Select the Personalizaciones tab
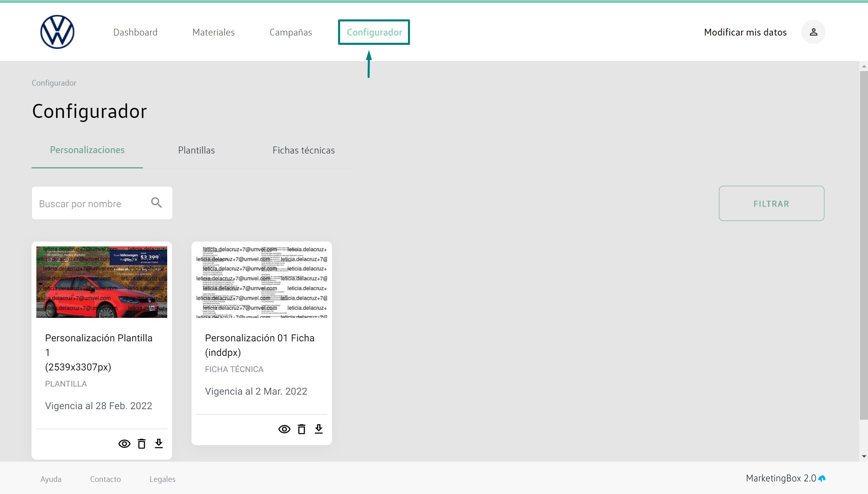 click(87, 150)
